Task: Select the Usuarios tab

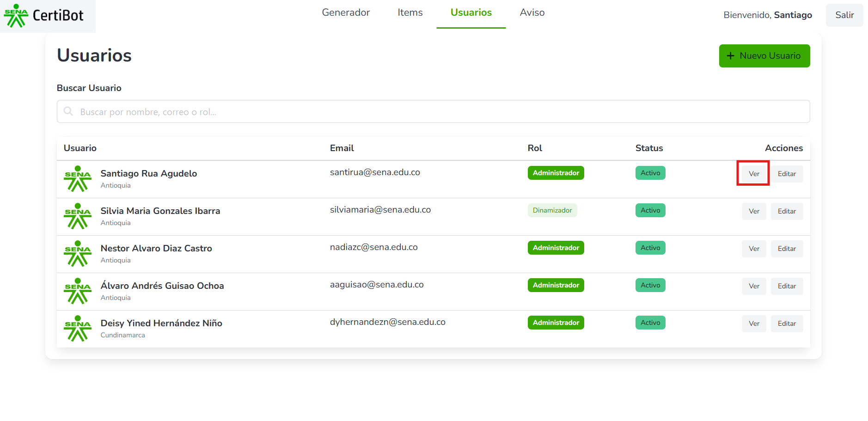Action: click(x=471, y=12)
